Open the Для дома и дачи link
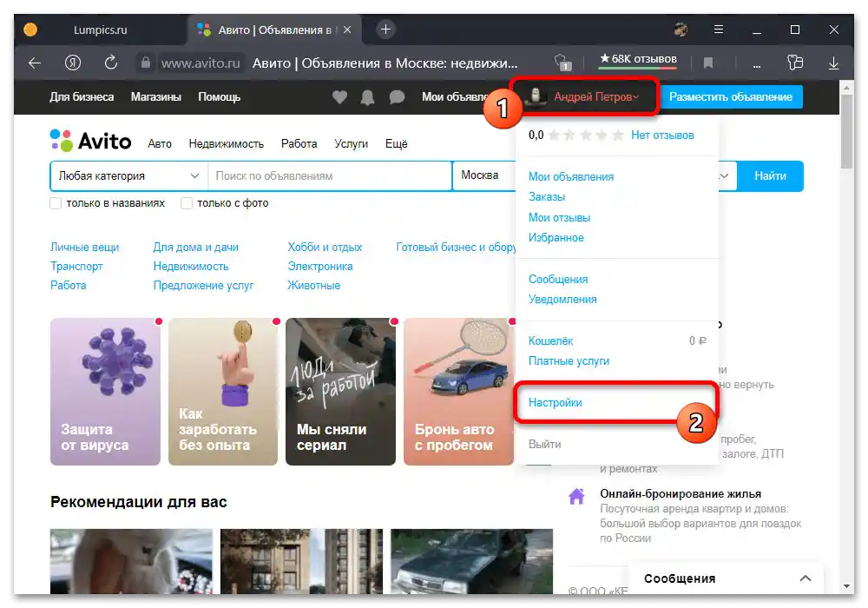This screenshot has width=868, height=608. (196, 248)
